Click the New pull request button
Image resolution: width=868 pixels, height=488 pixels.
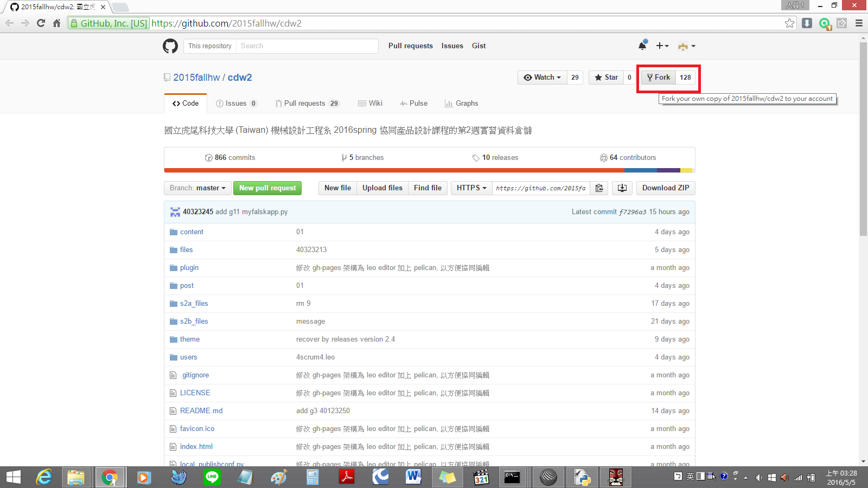click(x=267, y=188)
